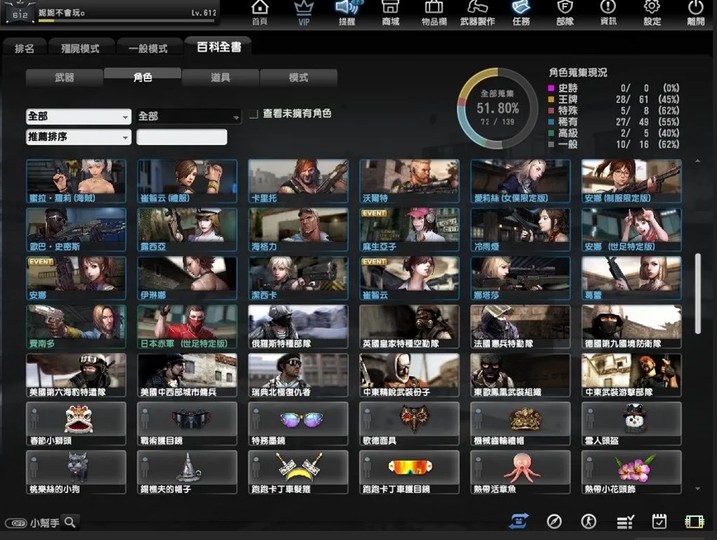717x540 pixels.
Task: Select the 春節小獅頭 item card
Action: point(76,423)
